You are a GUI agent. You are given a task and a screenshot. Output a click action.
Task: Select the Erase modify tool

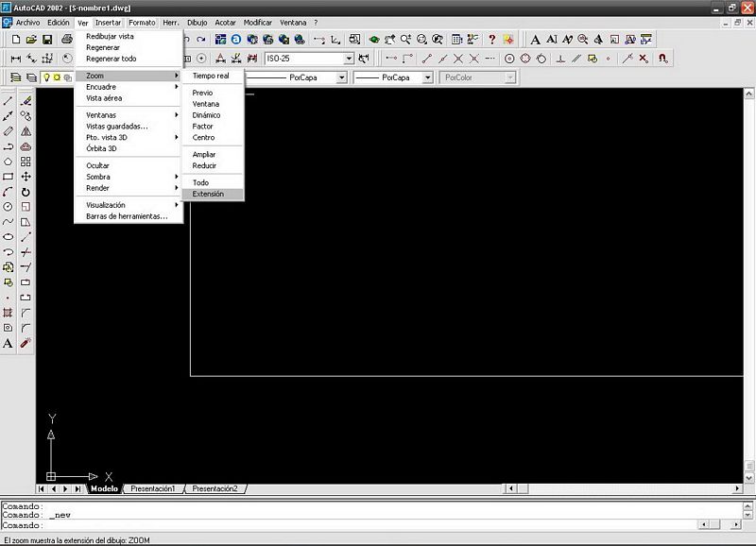26,101
